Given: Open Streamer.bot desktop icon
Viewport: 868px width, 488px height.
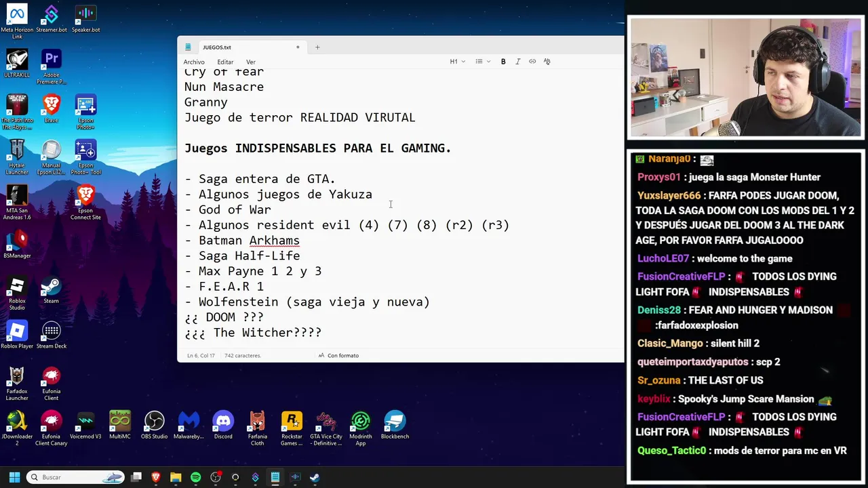Looking at the screenshot, I should (x=51, y=20).
